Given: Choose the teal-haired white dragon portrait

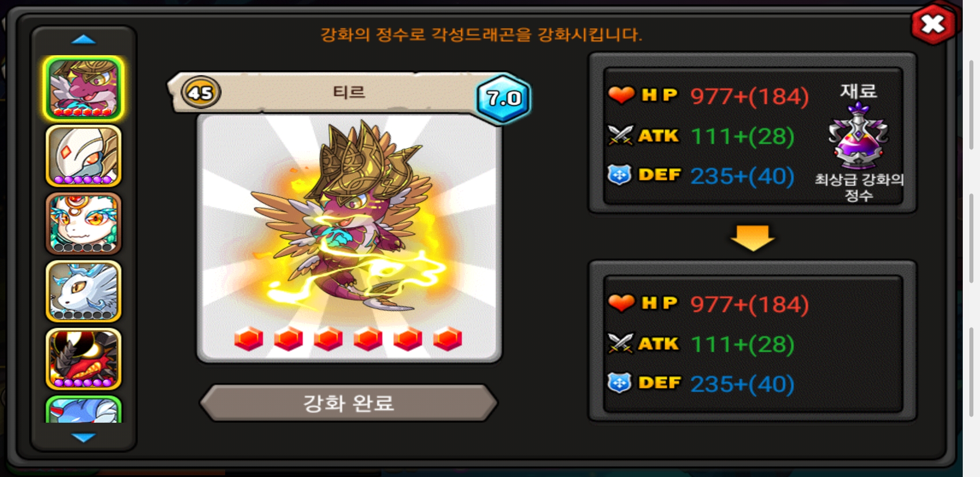Looking at the screenshot, I should 83,223.
